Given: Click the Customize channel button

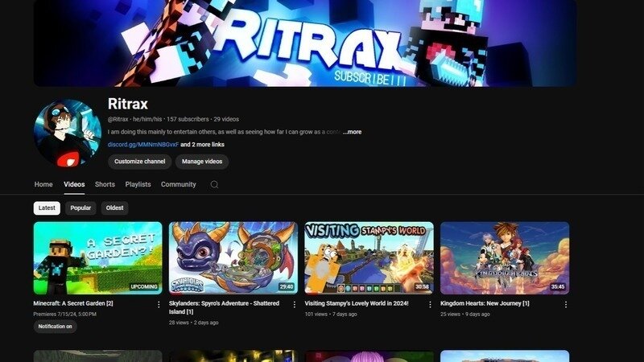Looking at the screenshot, I should tap(139, 162).
